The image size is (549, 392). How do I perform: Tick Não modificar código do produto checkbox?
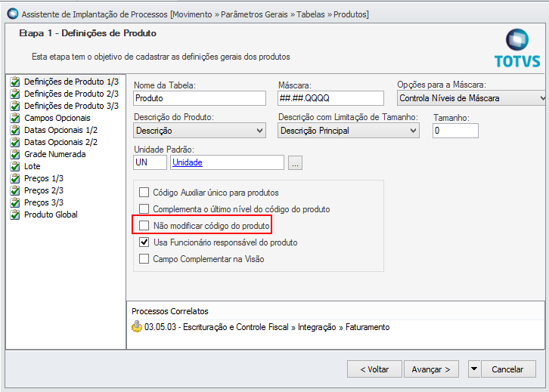point(144,226)
